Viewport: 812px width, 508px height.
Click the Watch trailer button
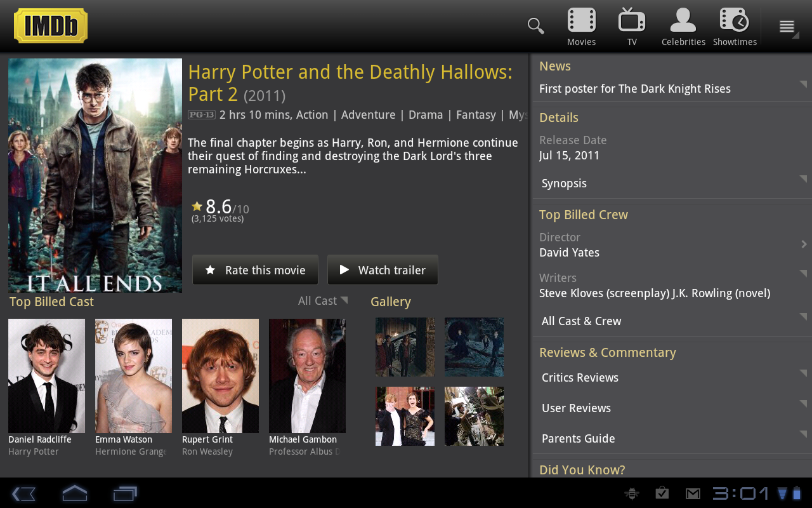[x=383, y=270]
